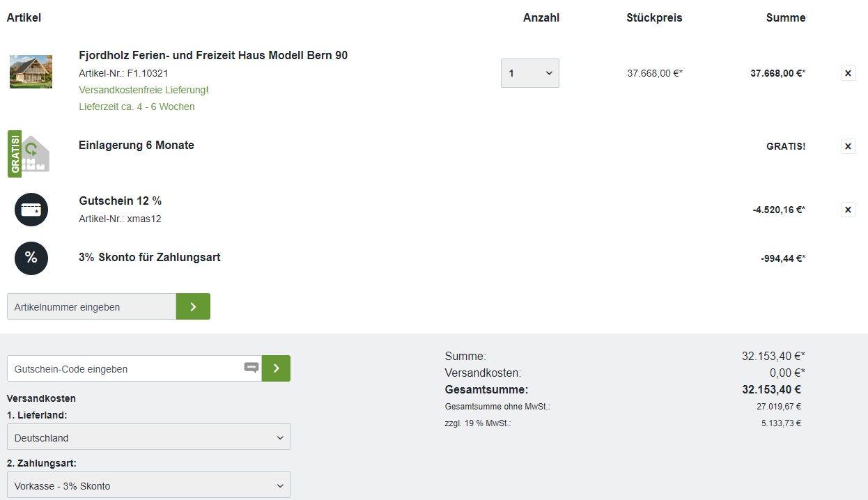This screenshot has height=500, width=868.
Task: Click the 3% Skonto für Zahlungsart label
Action: click(150, 258)
